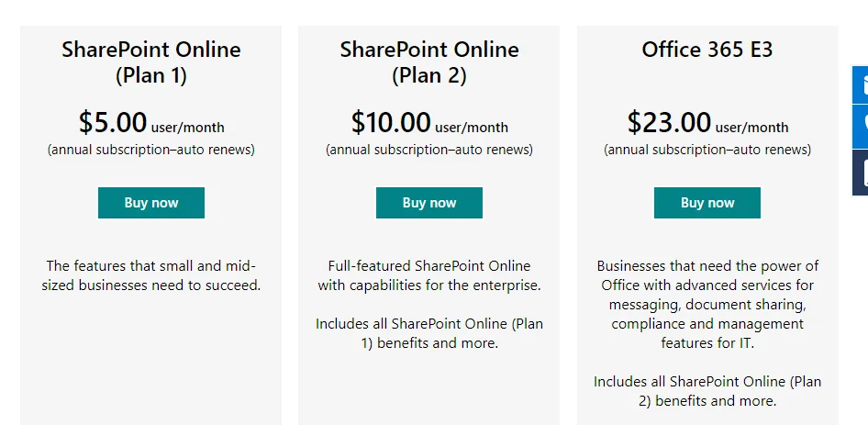Image resolution: width=868 pixels, height=425 pixels.
Task: Select the SharePoint Online (Plan 1) heading
Action: (x=151, y=62)
